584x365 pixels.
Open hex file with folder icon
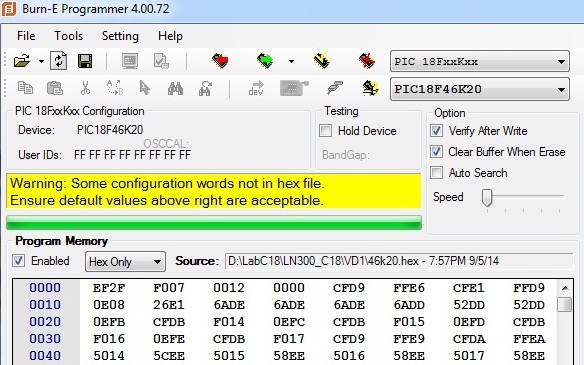click(22, 61)
